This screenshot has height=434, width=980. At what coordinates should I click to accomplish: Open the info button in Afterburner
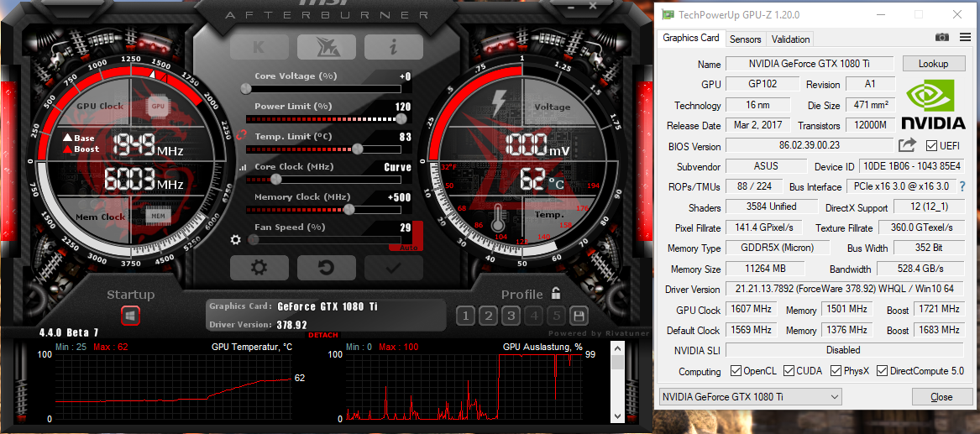(394, 47)
